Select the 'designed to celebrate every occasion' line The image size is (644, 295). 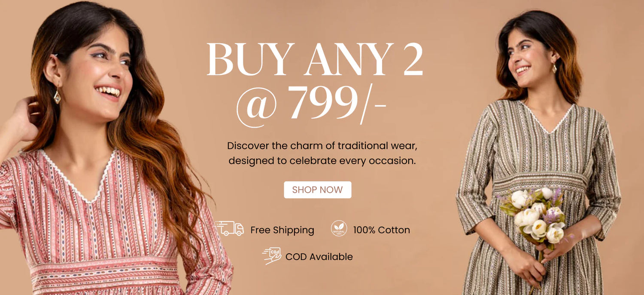[x=322, y=161]
